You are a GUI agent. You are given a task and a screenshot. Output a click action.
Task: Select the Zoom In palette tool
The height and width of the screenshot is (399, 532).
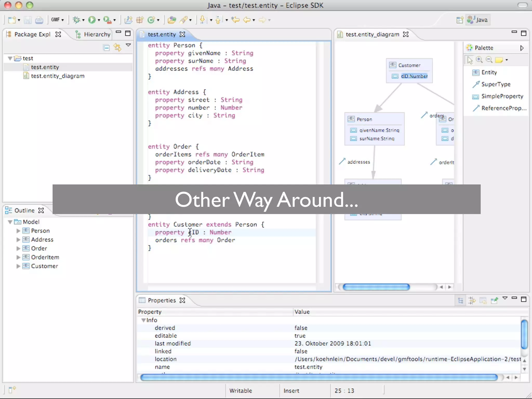point(479,60)
